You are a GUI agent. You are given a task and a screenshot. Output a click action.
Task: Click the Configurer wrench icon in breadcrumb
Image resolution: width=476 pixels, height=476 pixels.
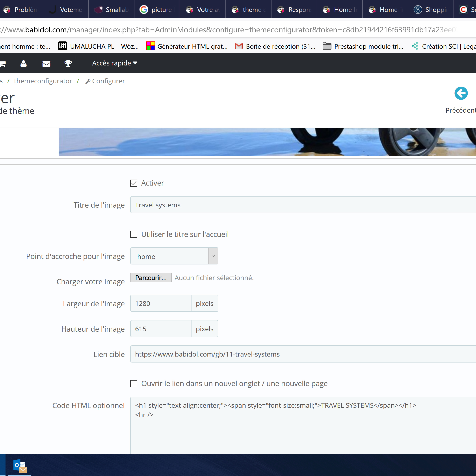point(88,81)
